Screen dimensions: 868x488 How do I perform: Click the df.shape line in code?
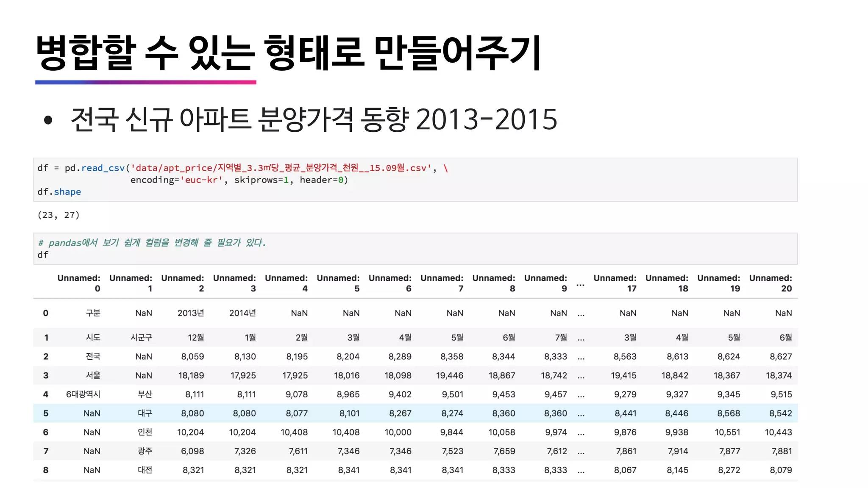(59, 192)
